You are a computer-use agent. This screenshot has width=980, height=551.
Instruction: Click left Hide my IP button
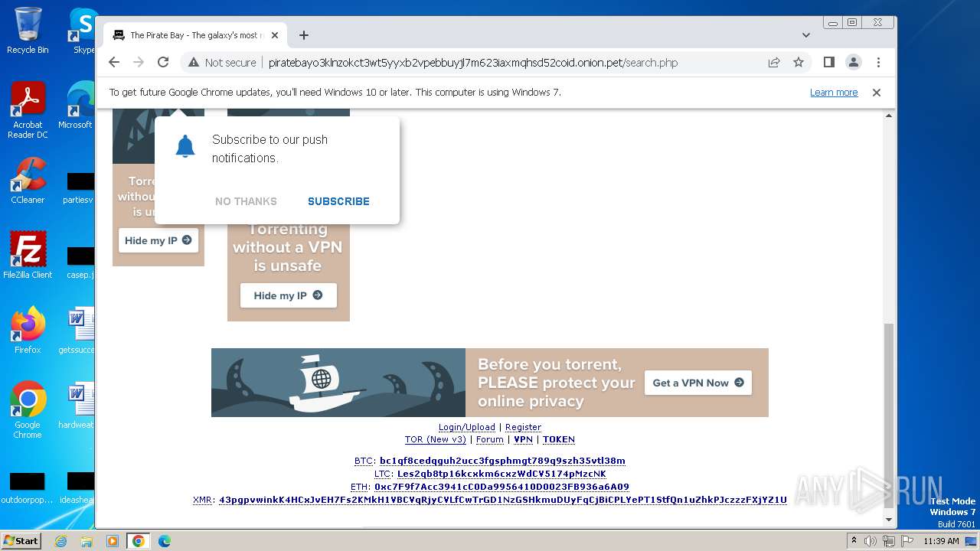[158, 240]
